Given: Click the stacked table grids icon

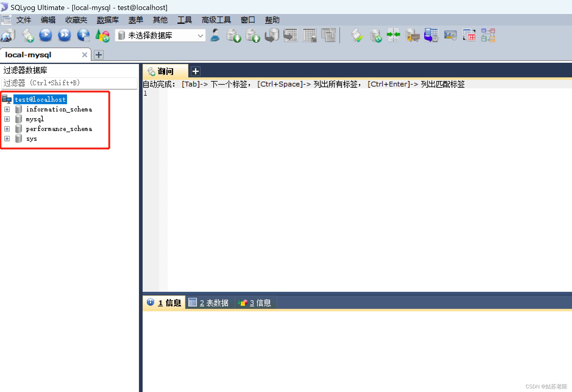Looking at the screenshot, I should click(x=328, y=35).
